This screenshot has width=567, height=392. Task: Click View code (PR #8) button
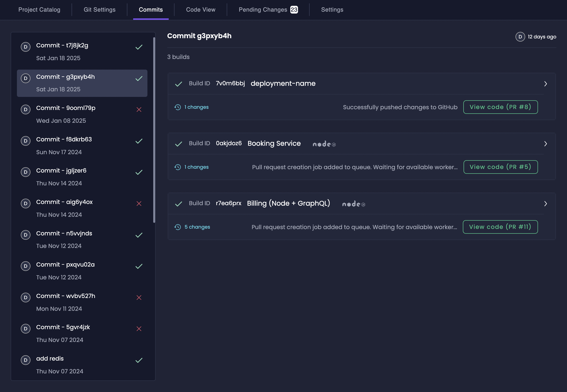pyautogui.click(x=500, y=107)
